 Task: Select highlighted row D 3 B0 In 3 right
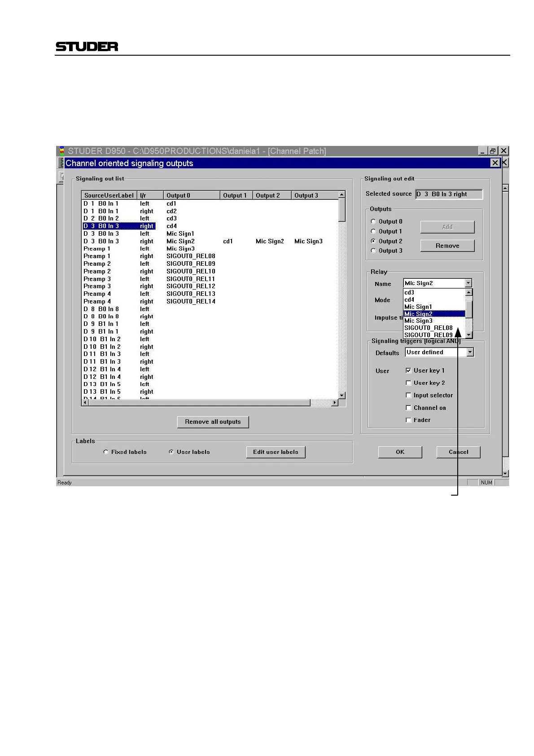[210, 226]
